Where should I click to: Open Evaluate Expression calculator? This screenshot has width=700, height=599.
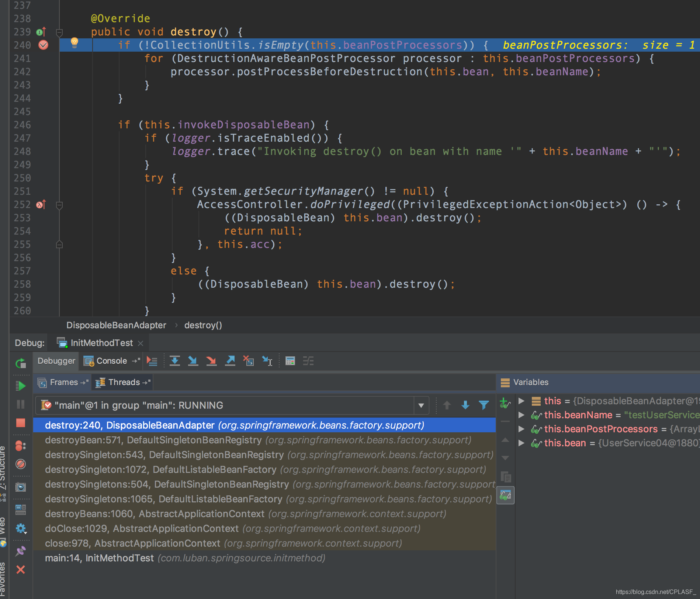click(x=290, y=361)
